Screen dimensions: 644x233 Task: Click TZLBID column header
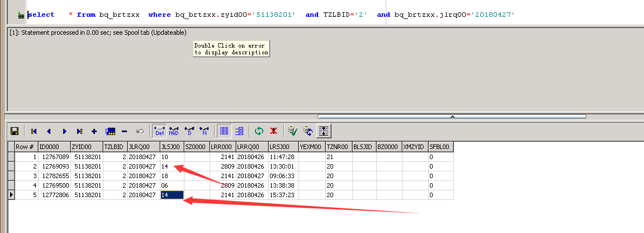115,147
